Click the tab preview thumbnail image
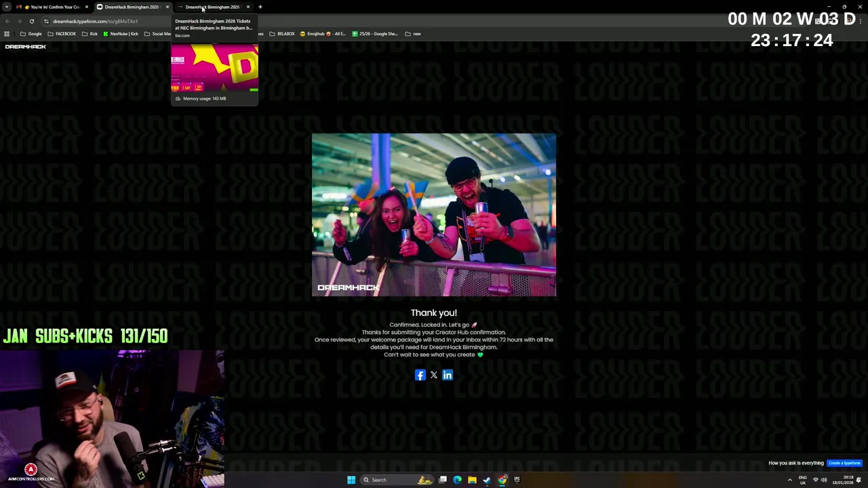 tap(214, 68)
